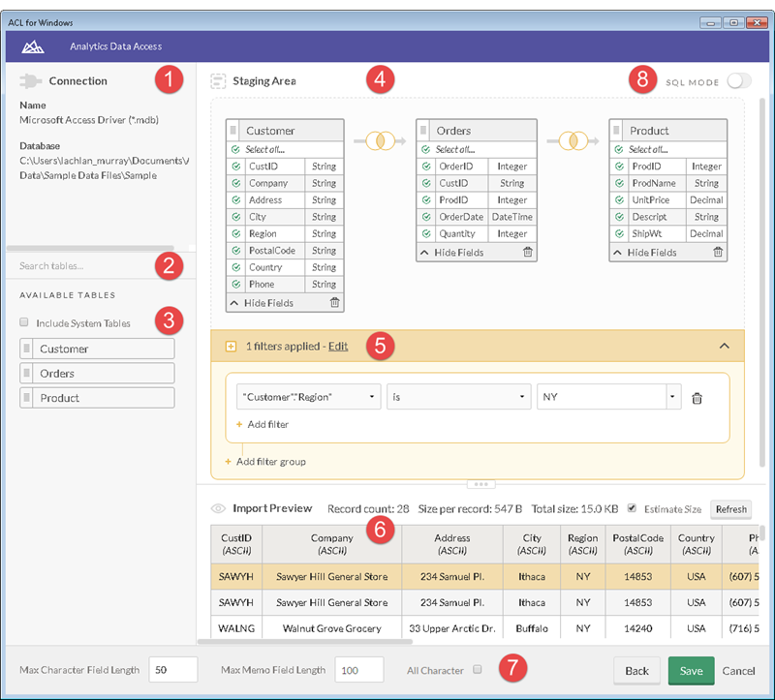
Task: Enable the SQL Mode switch
Action: (739, 81)
